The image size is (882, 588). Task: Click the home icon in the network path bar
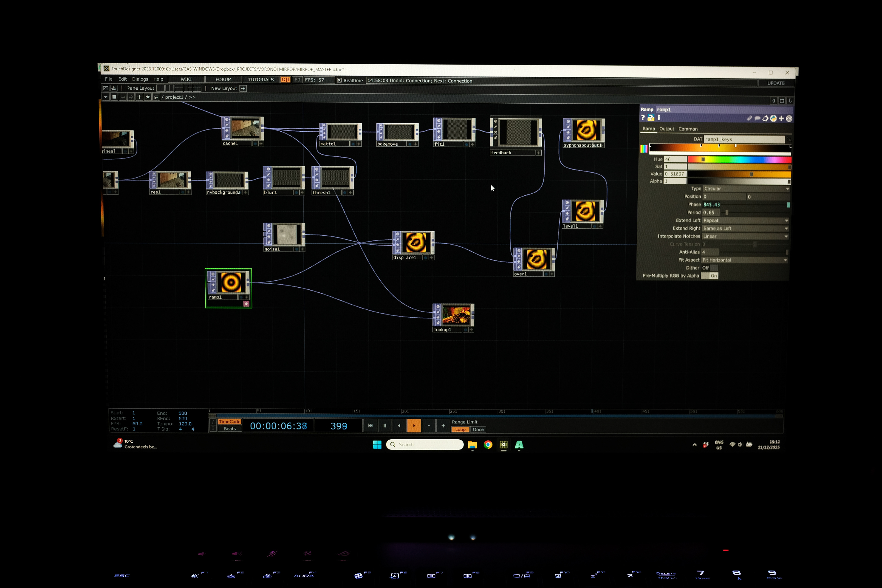click(156, 97)
